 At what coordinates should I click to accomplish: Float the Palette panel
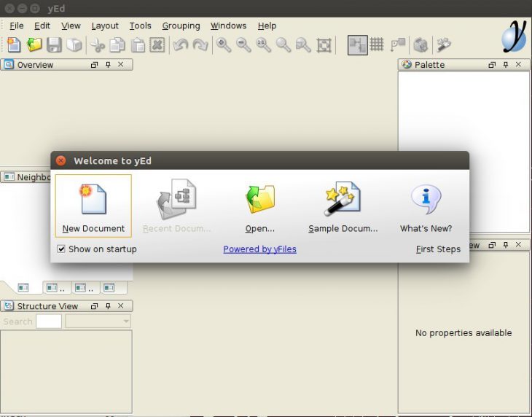[492, 64]
